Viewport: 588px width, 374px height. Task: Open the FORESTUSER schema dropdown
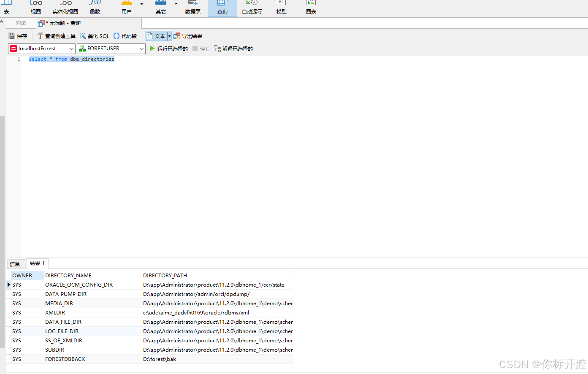(141, 49)
